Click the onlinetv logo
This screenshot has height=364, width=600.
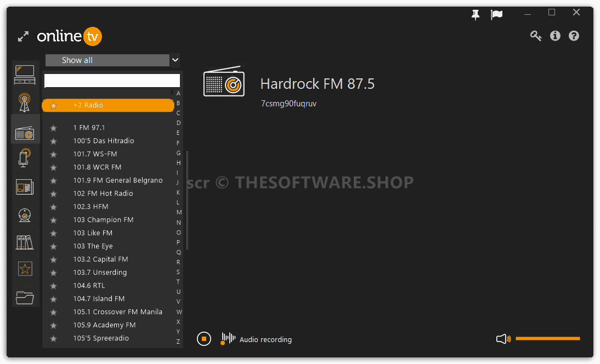point(69,36)
